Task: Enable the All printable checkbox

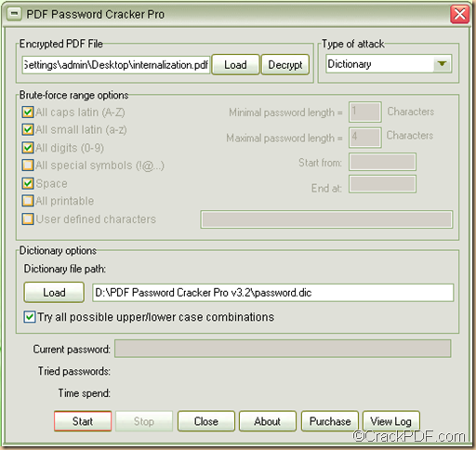Action: 28,201
